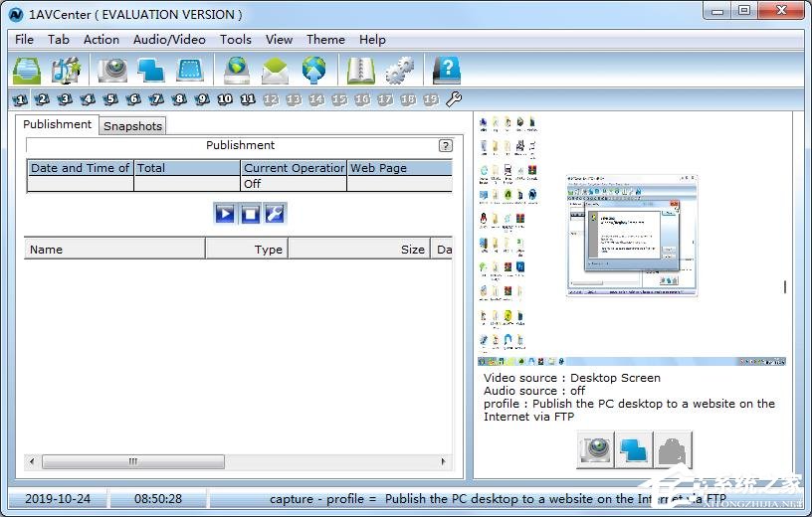Click the music and video media toolbar icon

[66, 71]
